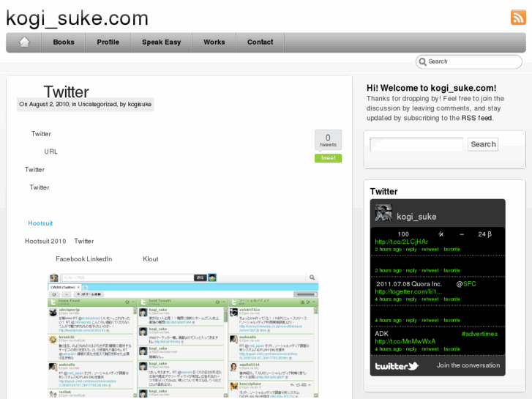Click retweet under the 2LCjHAr tweet
Image resolution: width=532 pixels, height=399 pixels.
tap(430, 249)
